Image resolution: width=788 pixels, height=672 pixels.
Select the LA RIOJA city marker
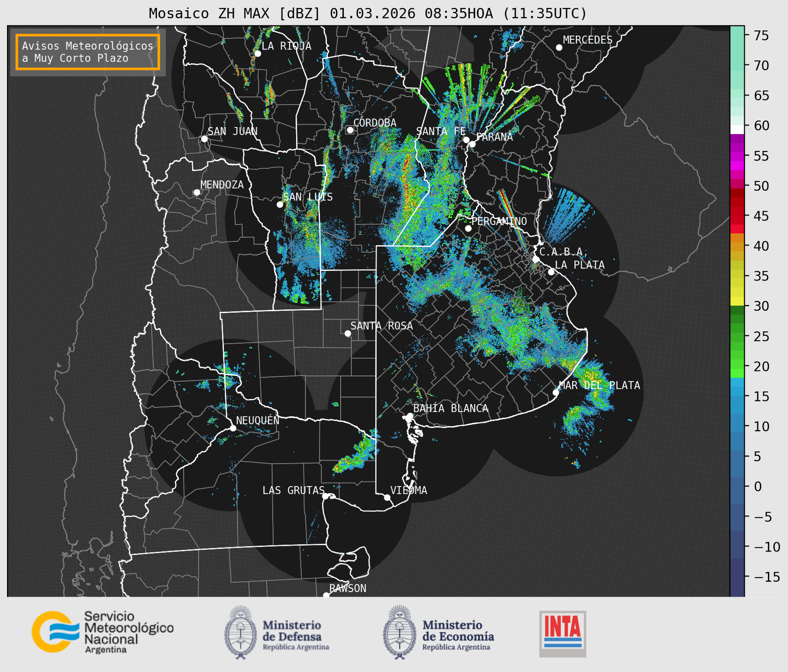257,54
